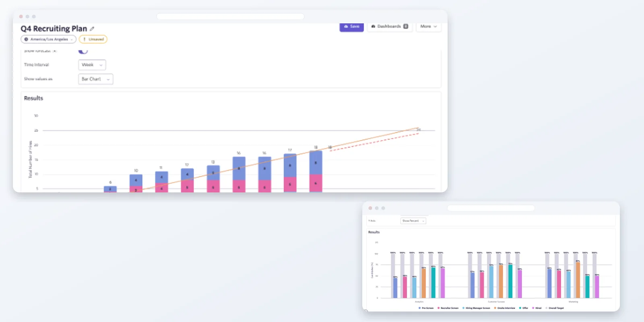
Task: Click the Recruiter Screen legend entry
Action: click(448, 308)
